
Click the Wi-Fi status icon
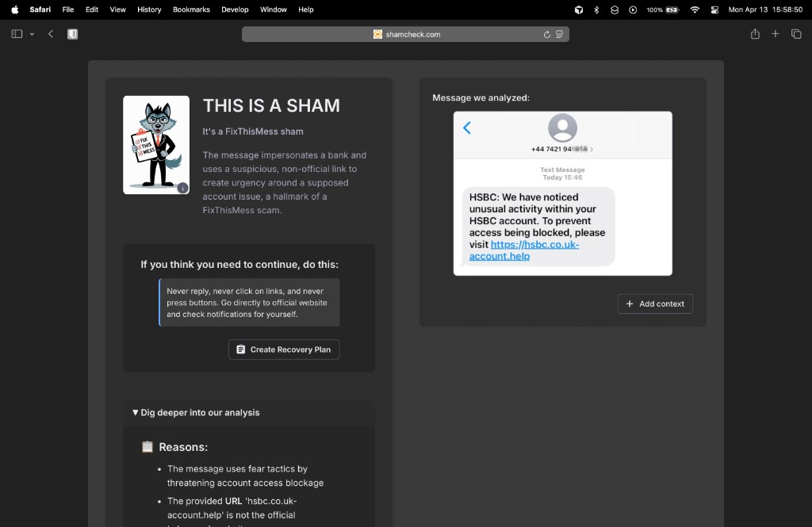695,10
